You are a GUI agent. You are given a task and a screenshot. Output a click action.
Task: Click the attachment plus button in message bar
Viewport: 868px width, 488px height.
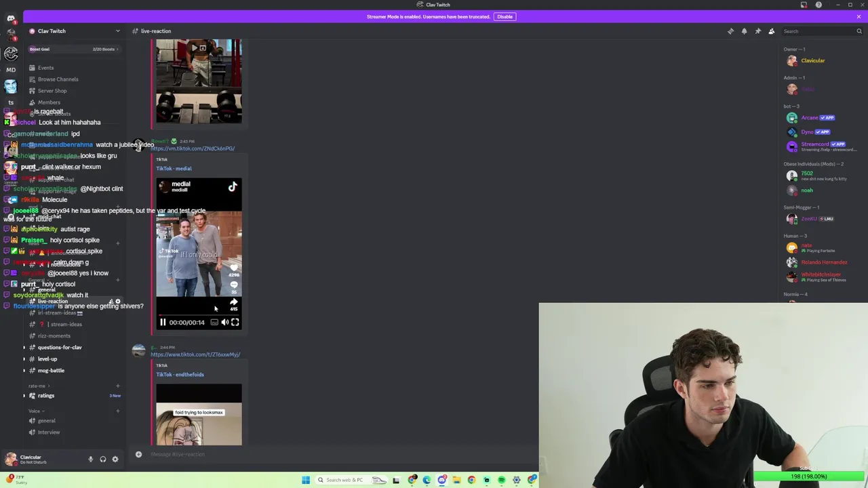[x=138, y=454]
